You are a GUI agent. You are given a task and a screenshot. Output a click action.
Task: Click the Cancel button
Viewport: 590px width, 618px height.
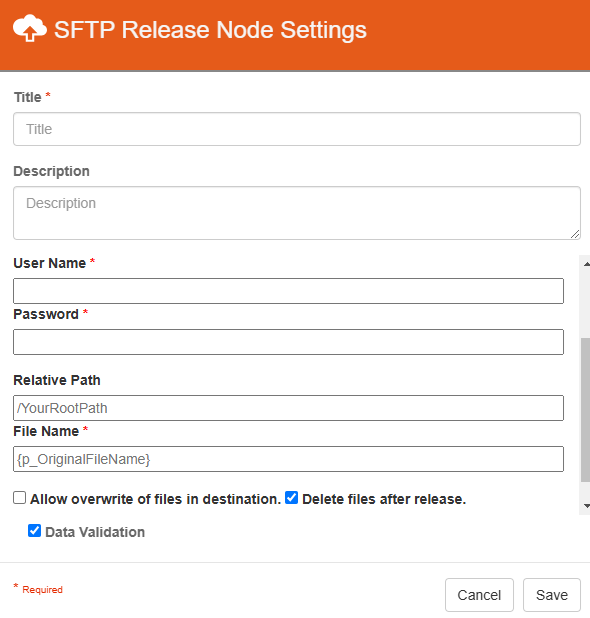click(479, 595)
